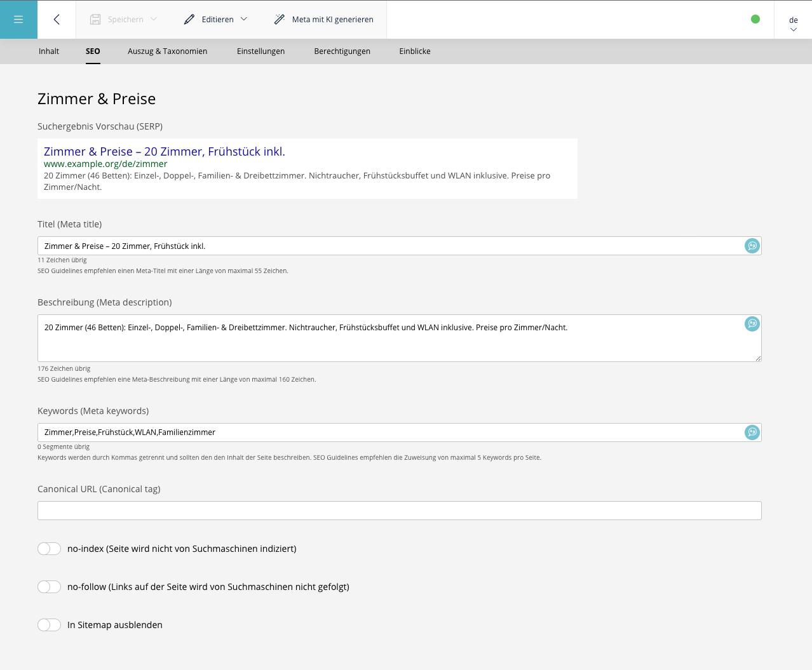Expand the Editieren dropdown chevron
This screenshot has height=670, width=812.
pyautogui.click(x=244, y=19)
